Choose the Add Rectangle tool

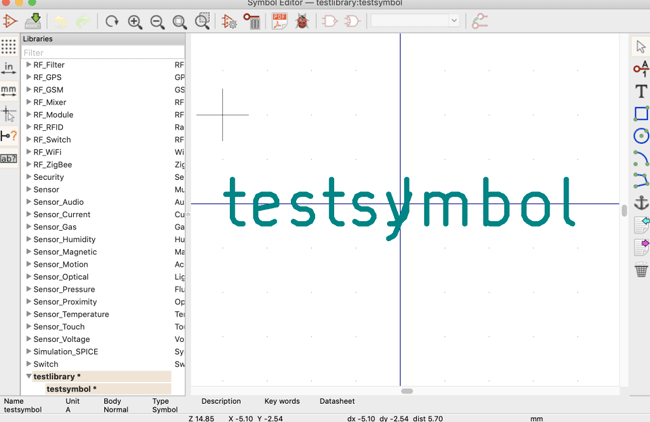point(641,113)
